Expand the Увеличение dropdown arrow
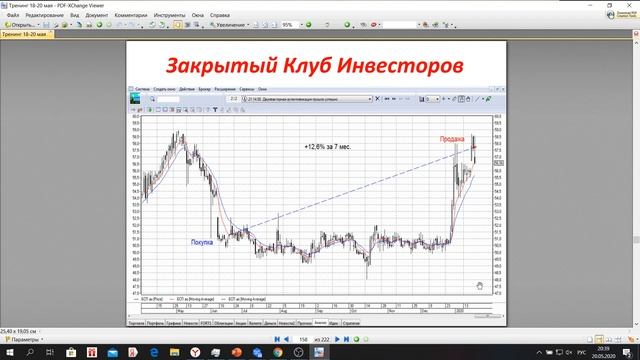640x360 pixels. [248, 25]
